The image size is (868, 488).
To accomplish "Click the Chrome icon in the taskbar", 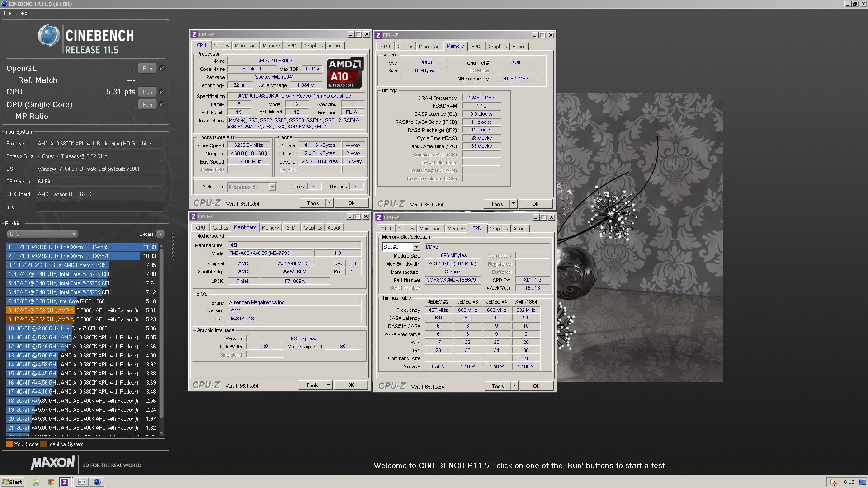I will tap(51, 482).
